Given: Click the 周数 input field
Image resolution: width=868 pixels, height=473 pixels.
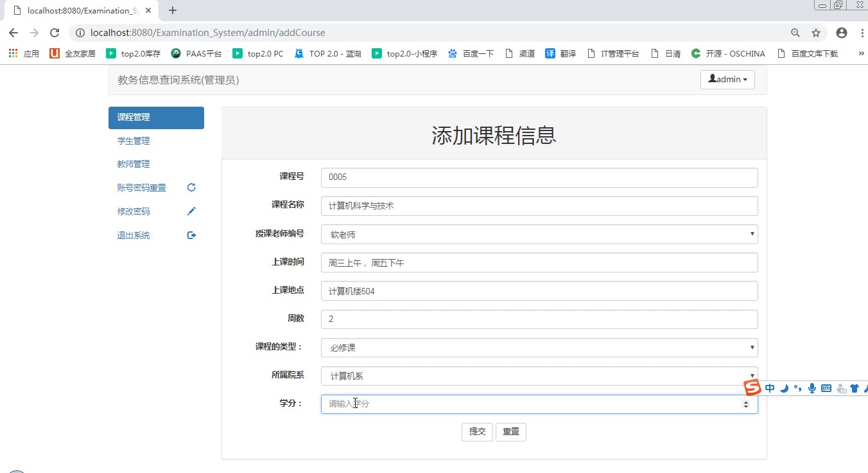Looking at the screenshot, I should (x=539, y=319).
